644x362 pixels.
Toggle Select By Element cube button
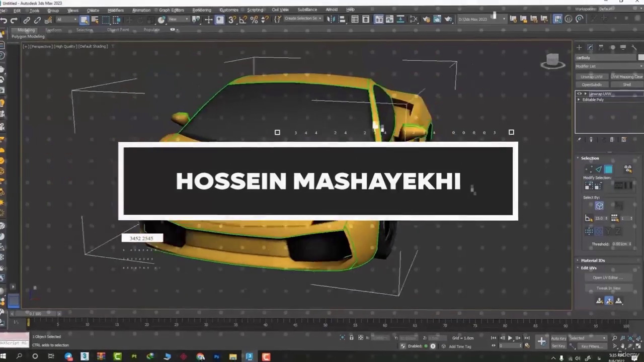[599, 206]
